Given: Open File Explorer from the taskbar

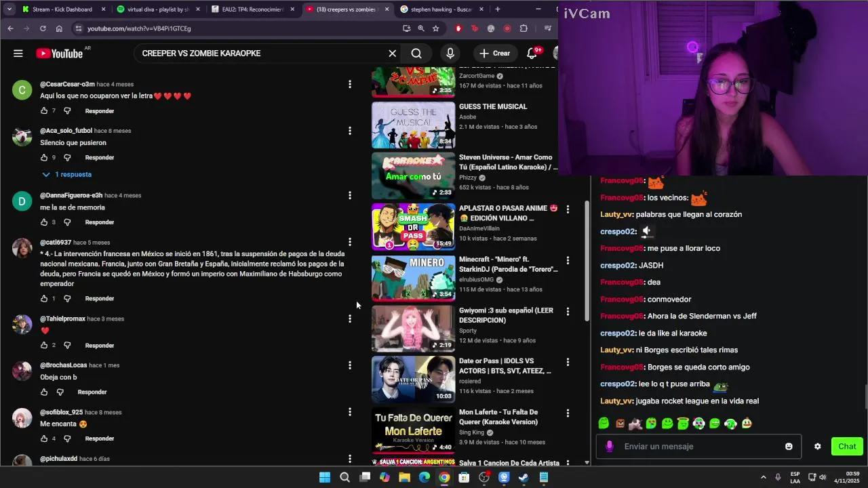Looking at the screenshot, I should pos(404,477).
